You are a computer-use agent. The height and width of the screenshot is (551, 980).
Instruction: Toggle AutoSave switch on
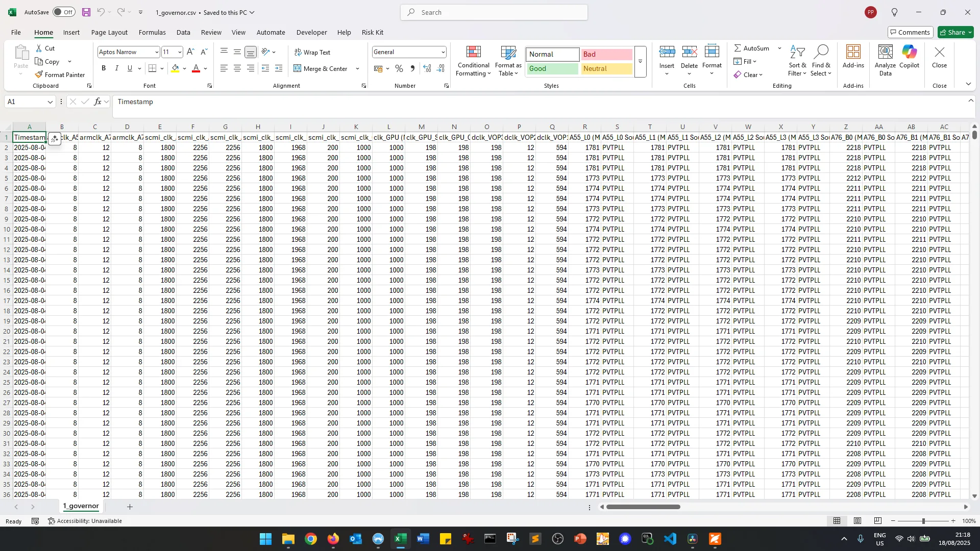click(x=64, y=12)
